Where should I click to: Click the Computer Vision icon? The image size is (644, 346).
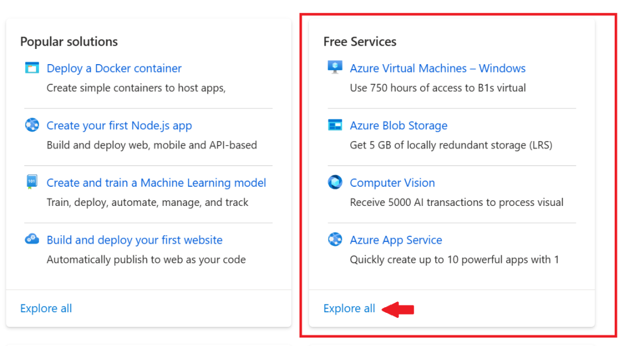(x=335, y=182)
